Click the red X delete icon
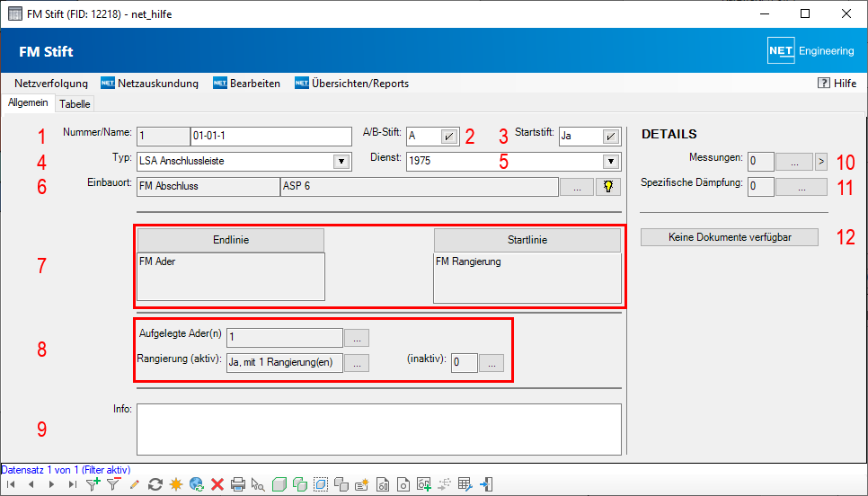Image resolution: width=868 pixels, height=496 pixels. click(217, 484)
